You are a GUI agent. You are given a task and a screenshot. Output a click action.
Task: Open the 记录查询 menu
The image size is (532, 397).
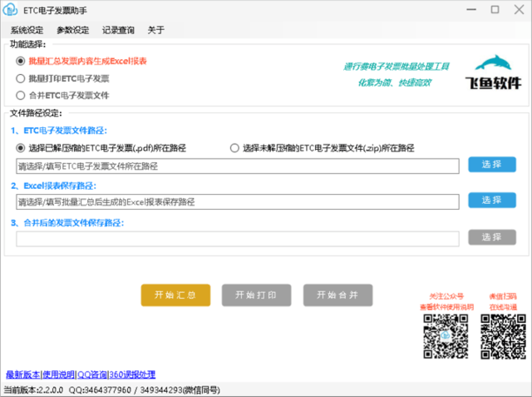point(118,30)
